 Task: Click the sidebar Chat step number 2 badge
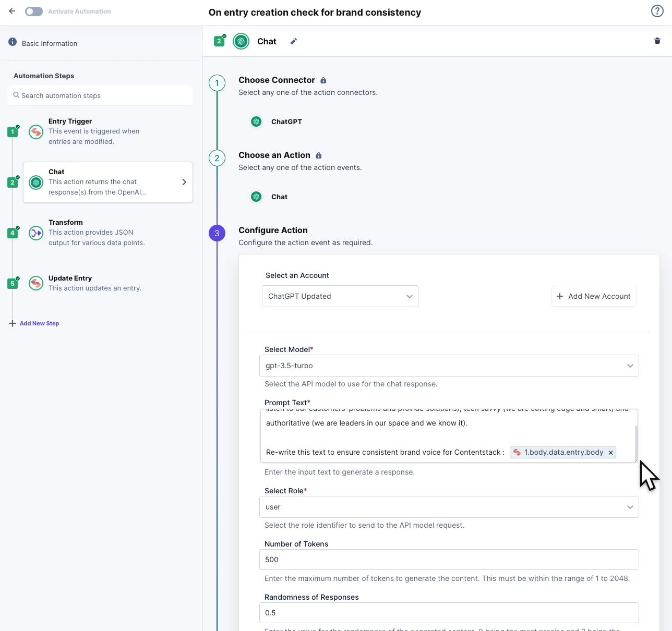tap(13, 183)
